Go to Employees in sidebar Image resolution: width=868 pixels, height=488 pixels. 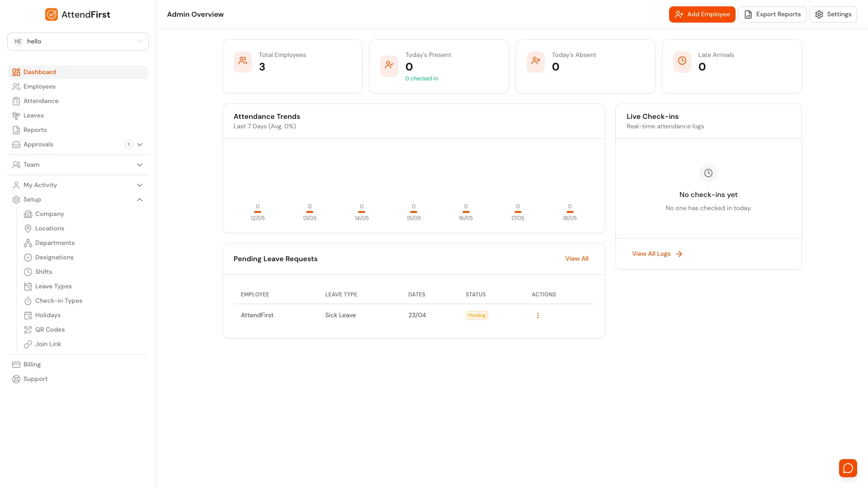point(78,87)
